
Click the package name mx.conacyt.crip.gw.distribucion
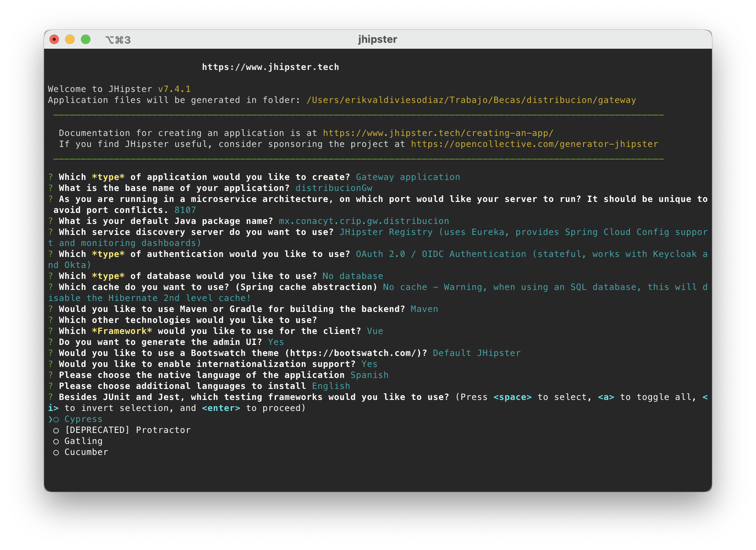pyautogui.click(x=364, y=221)
